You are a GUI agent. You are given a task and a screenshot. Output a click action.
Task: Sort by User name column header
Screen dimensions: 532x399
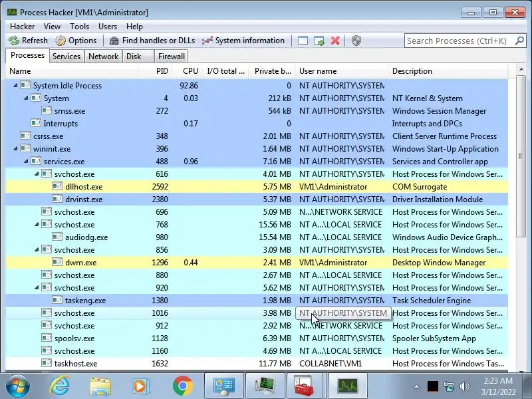tap(342, 71)
